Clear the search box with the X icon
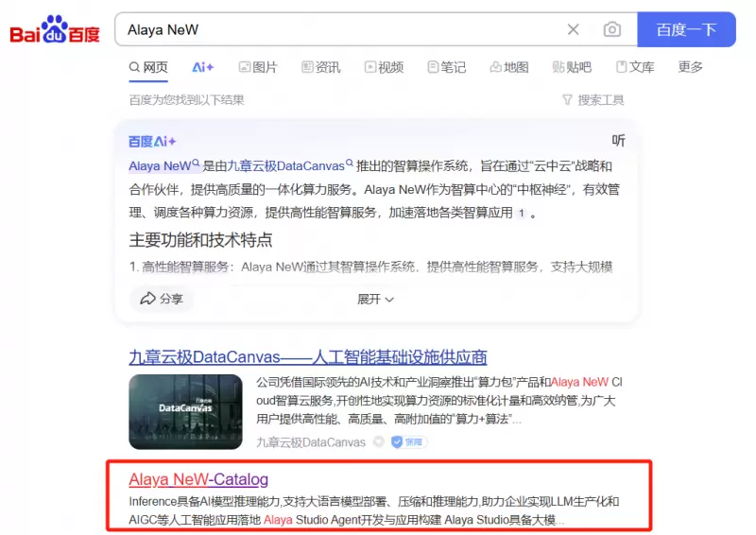The height and width of the screenshot is (535, 756). pyautogui.click(x=573, y=29)
